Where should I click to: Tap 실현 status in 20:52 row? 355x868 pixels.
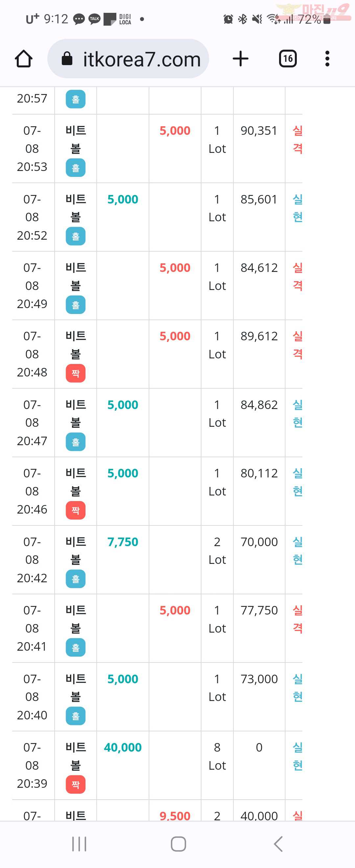pos(297,208)
